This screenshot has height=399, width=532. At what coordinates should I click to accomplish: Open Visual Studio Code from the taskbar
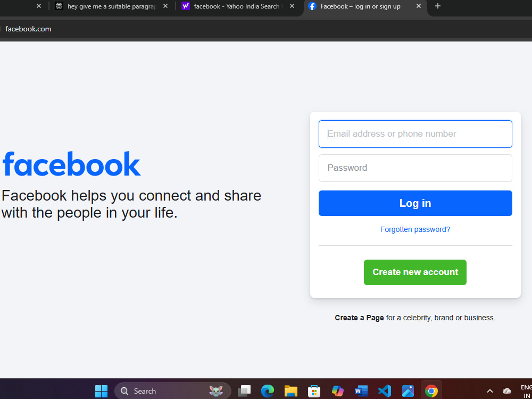pos(385,391)
